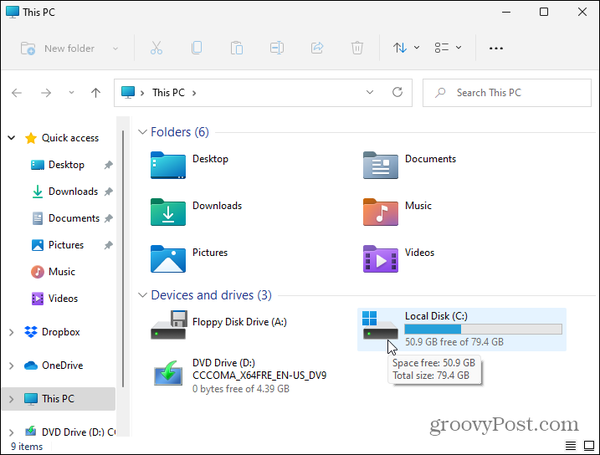Image resolution: width=600 pixels, height=455 pixels.
Task: Select Downloads in Quick access
Action: click(x=73, y=191)
